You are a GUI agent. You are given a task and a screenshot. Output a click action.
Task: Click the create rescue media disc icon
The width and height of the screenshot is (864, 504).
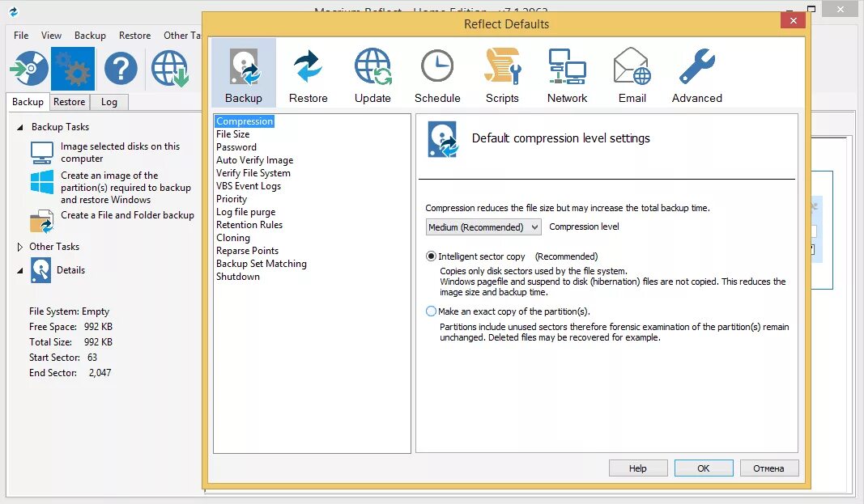[29, 68]
